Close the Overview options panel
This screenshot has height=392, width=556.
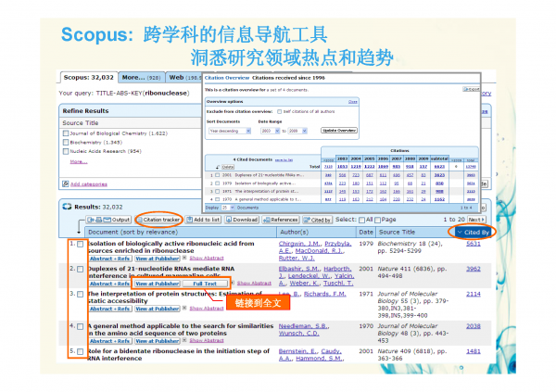(352, 102)
